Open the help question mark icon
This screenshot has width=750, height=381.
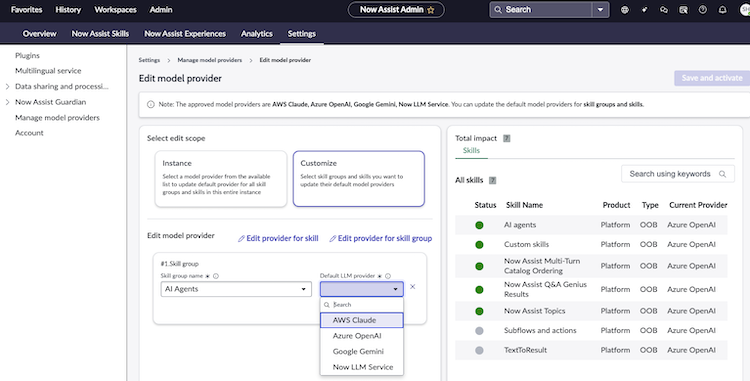coord(703,10)
